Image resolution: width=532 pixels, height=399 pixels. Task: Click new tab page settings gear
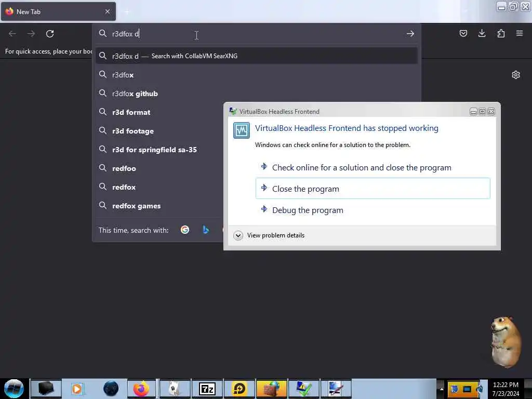pos(516,75)
